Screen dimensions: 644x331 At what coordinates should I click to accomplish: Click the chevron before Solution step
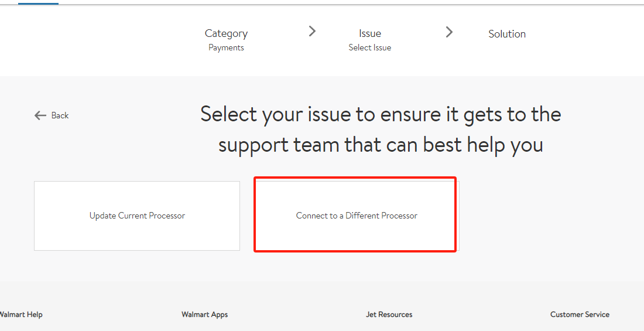pyautogui.click(x=449, y=32)
